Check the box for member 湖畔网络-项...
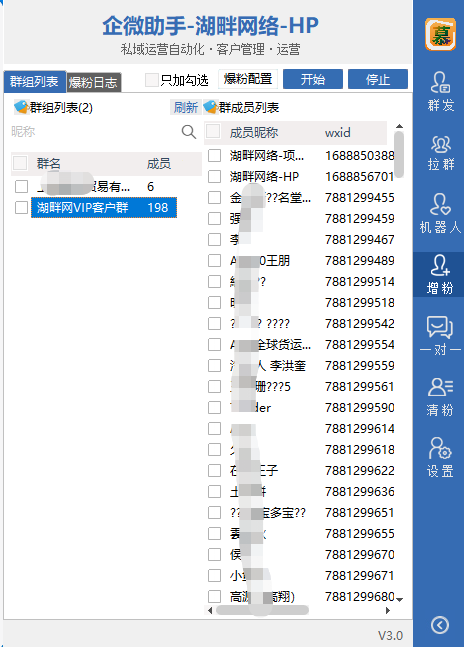 [214, 156]
